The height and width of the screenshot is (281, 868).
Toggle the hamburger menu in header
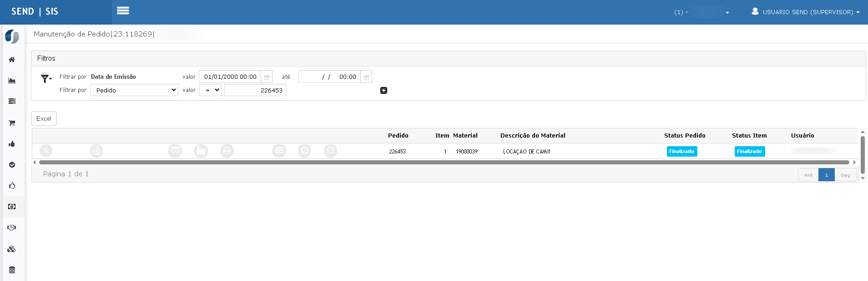(123, 11)
